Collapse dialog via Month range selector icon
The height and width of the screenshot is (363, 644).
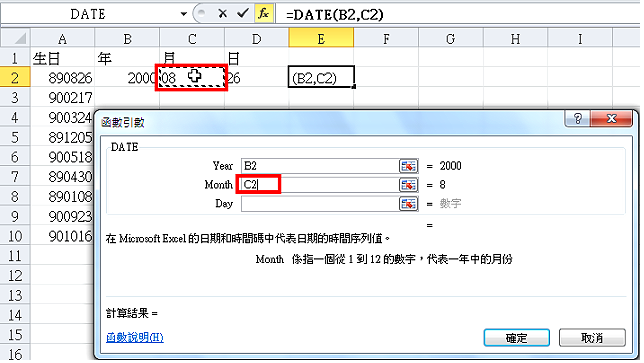coord(408,185)
